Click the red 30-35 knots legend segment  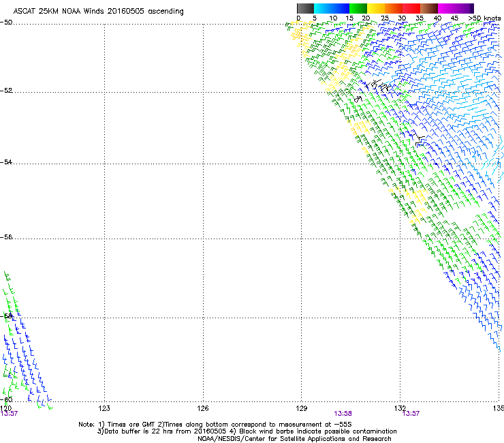pyautogui.click(x=411, y=8)
